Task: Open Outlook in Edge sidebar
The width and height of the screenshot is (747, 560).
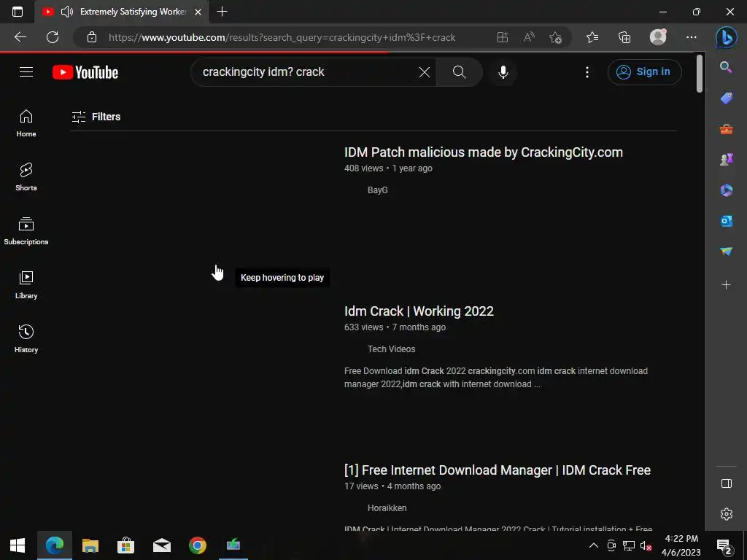Action: pyautogui.click(x=726, y=221)
